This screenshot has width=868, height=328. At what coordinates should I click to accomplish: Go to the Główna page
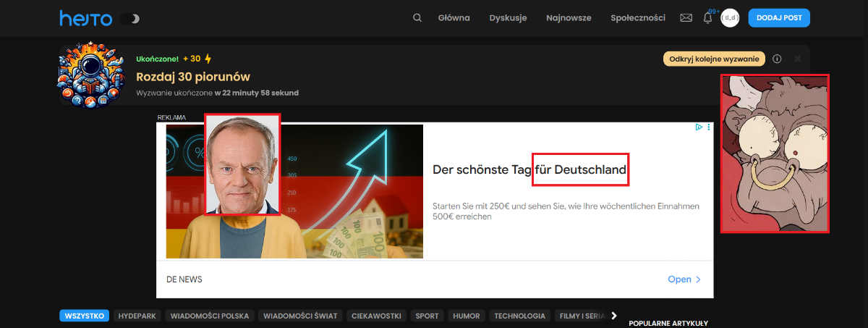(454, 18)
